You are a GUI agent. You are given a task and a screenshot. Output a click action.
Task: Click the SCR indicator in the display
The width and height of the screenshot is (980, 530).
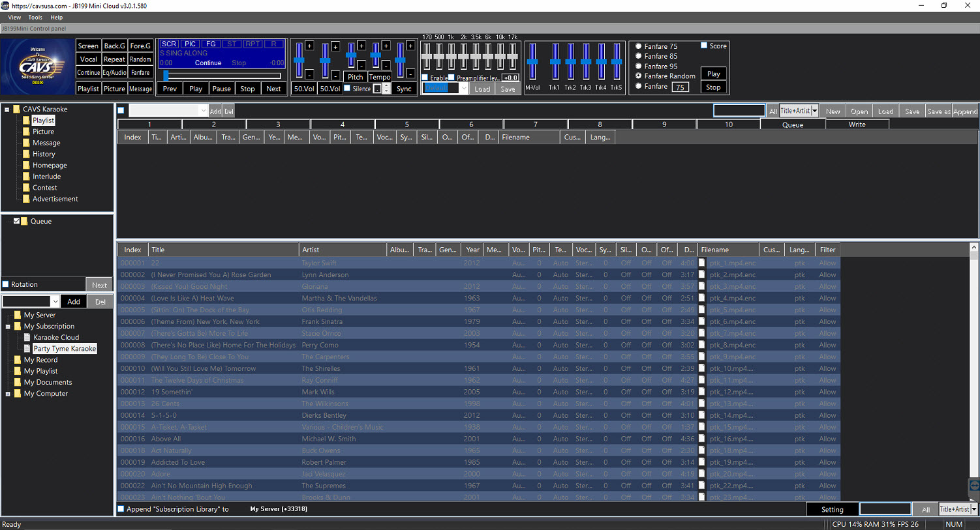169,44
